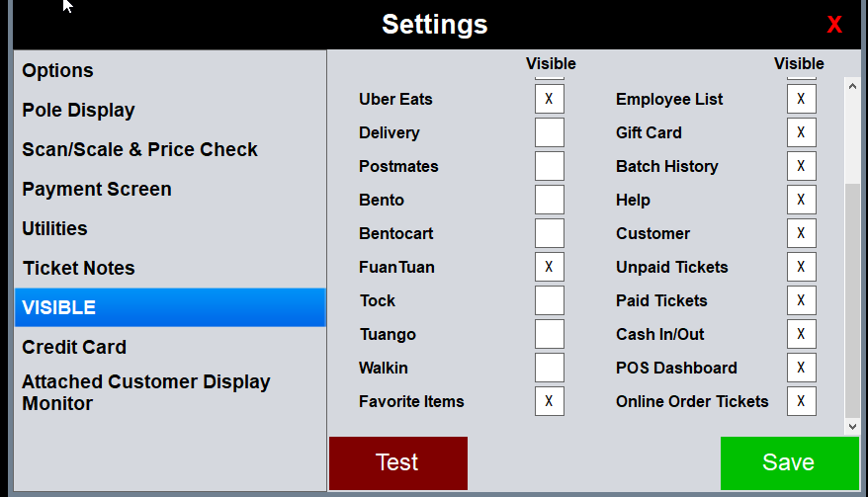This screenshot has width=868, height=497.
Task: Open the Credit Card settings section
Action: [x=74, y=348]
